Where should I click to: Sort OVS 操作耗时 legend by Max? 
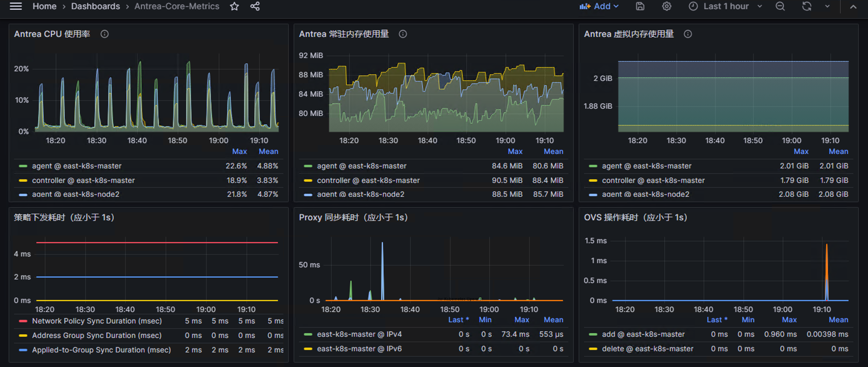click(789, 320)
